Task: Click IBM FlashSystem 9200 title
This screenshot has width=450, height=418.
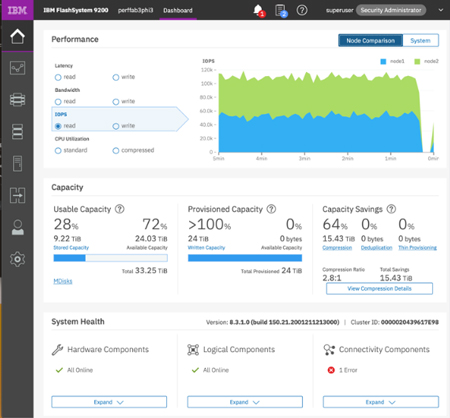Action: [x=76, y=10]
